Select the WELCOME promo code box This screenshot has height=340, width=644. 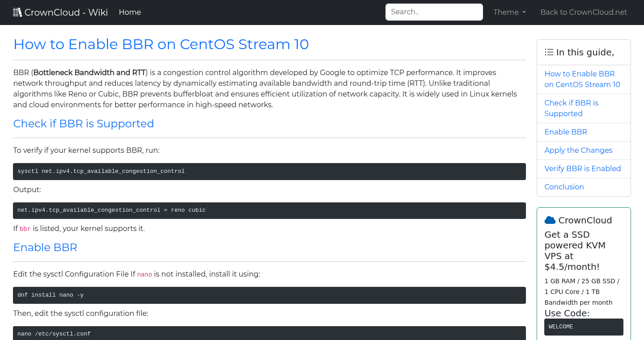click(584, 327)
